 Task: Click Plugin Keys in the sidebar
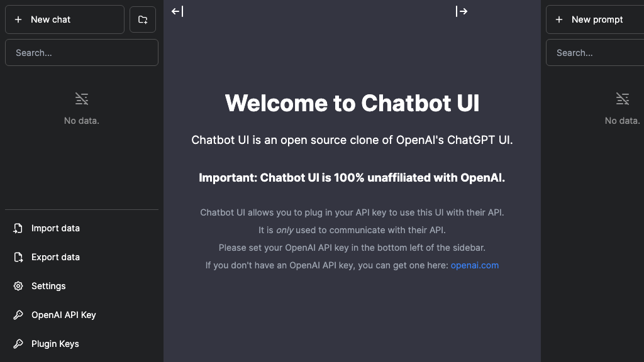point(55,344)
